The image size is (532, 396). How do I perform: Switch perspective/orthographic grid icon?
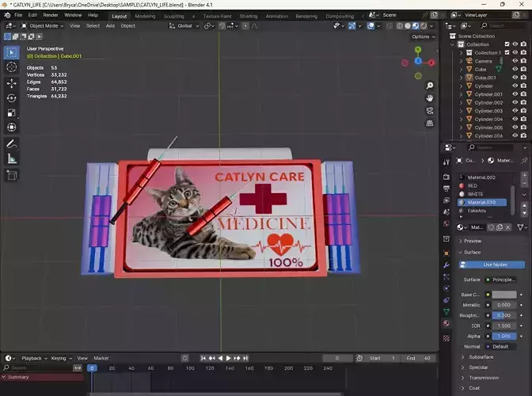click(x=430, y=124)
